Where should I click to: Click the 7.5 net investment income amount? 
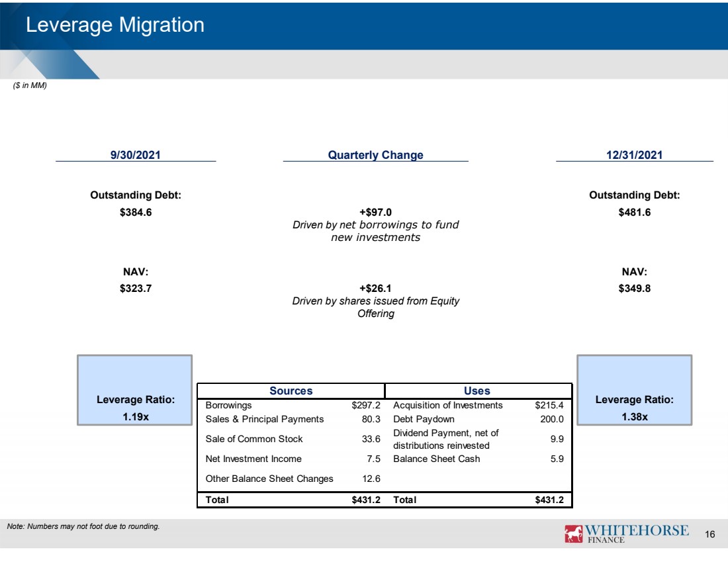[x=373, y=459]
